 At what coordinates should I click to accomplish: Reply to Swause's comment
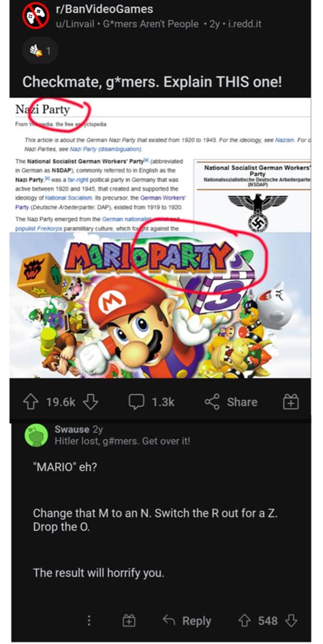(x=187, y=621)
